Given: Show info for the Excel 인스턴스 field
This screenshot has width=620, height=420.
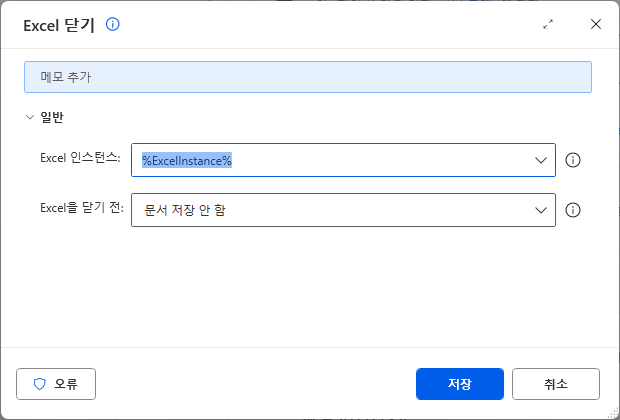Looking at the screenshot, I should [x=573, y=160].
